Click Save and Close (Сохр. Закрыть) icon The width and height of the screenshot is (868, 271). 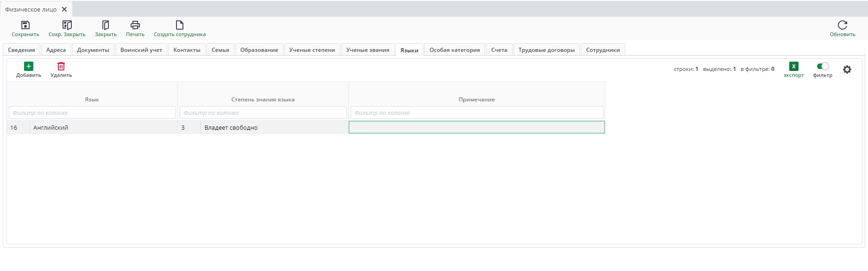(x=67, y=25)
